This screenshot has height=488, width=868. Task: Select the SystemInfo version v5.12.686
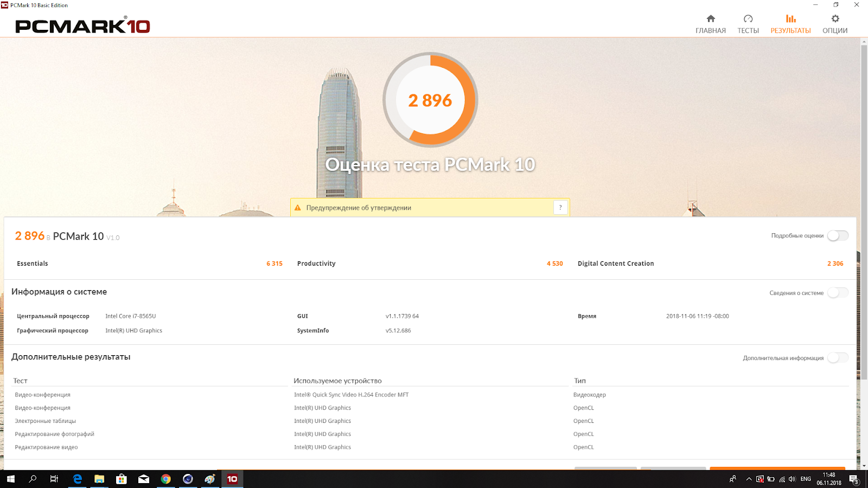398,331
